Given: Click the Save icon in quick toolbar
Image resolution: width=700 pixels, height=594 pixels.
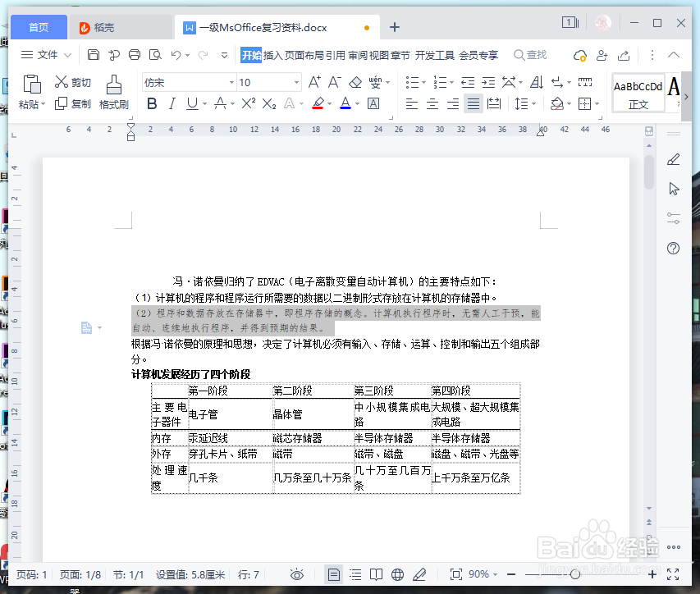Looking at the screenshot, I should (94, 55).
